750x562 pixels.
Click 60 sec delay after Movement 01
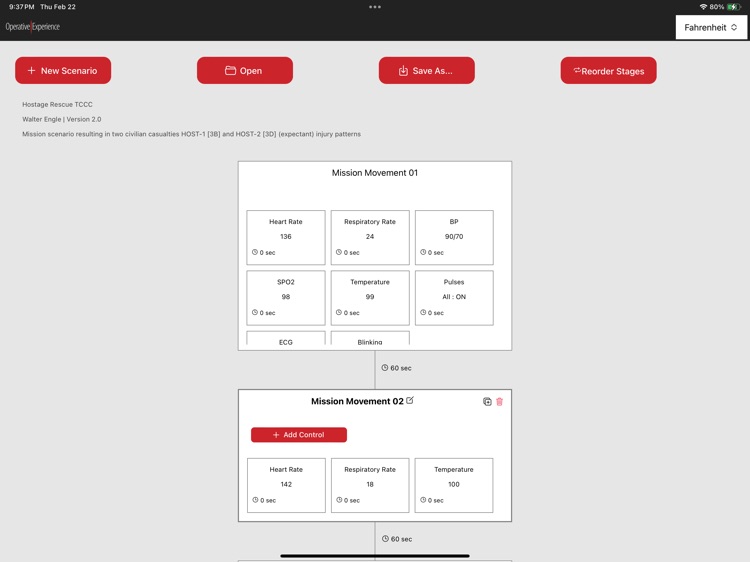coord(396,368)
